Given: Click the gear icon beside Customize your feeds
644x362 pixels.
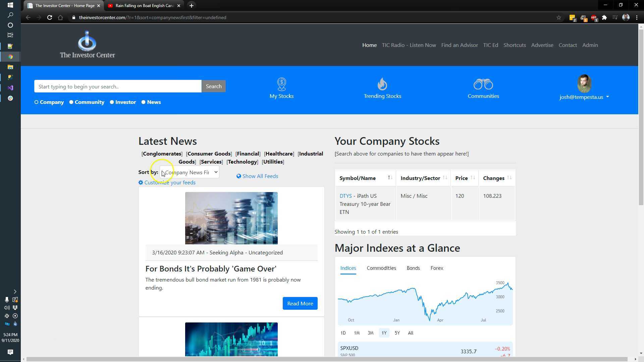Looking at the screenshot, I should click(x=141, y=182).
